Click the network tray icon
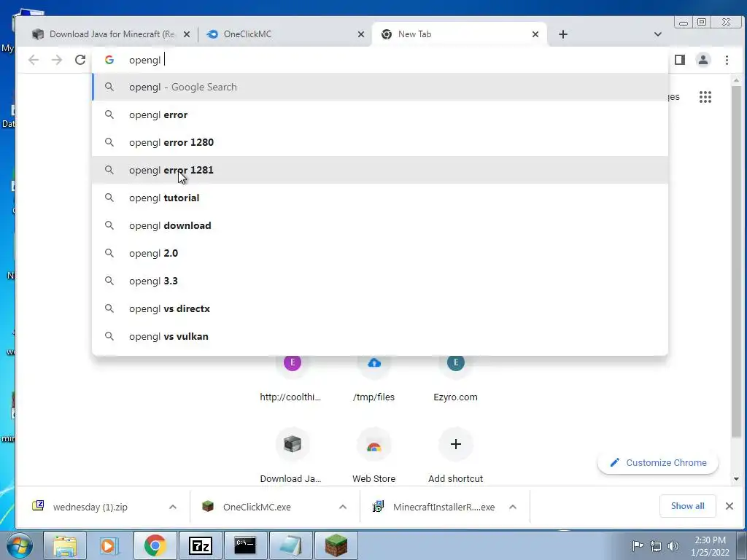The width and height of the screenshot is (747, 560). [x=656, y=546]
